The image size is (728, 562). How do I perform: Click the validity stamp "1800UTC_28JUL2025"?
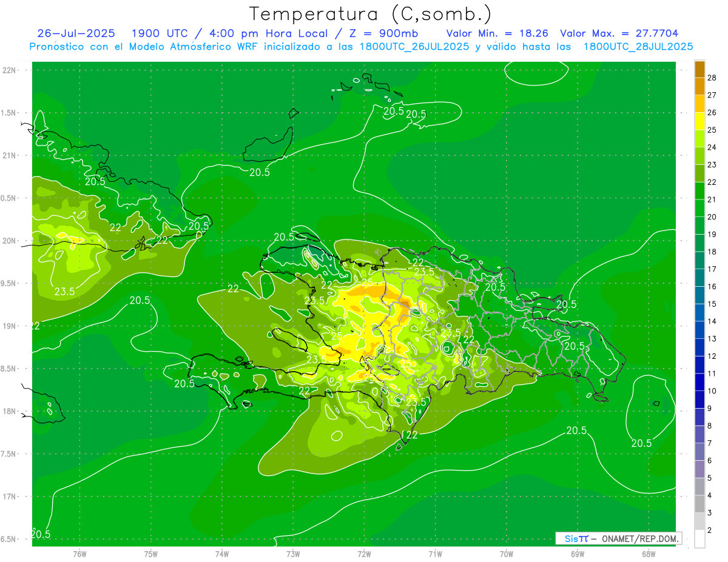point(638,47)
